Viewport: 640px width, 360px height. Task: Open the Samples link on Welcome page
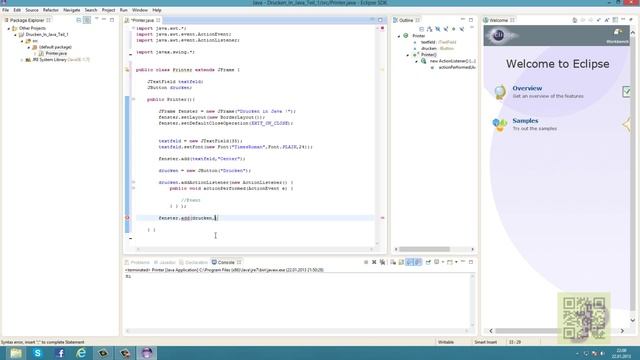(x=525, y=121)
